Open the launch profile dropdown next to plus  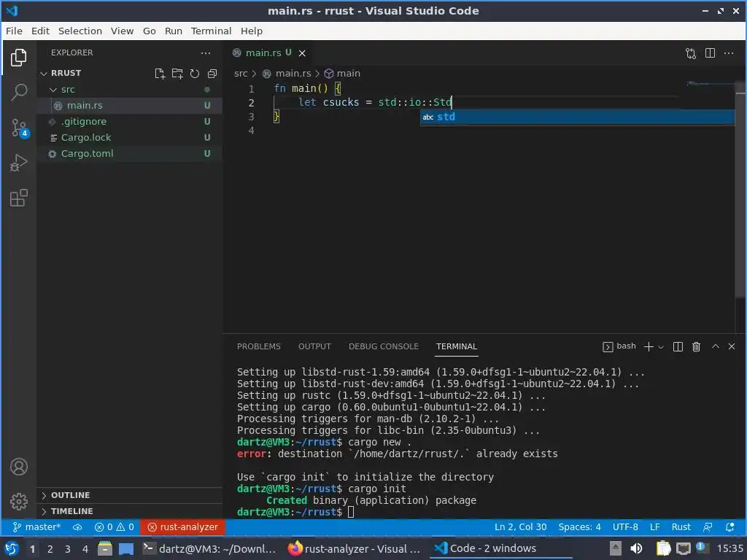click(661, 347)
